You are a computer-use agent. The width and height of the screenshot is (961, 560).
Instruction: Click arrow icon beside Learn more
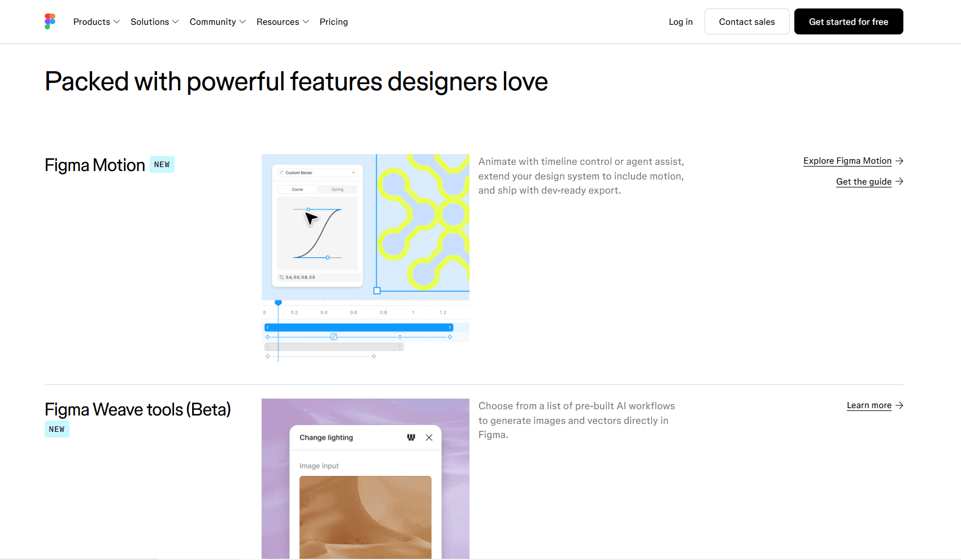coord(899,405)
